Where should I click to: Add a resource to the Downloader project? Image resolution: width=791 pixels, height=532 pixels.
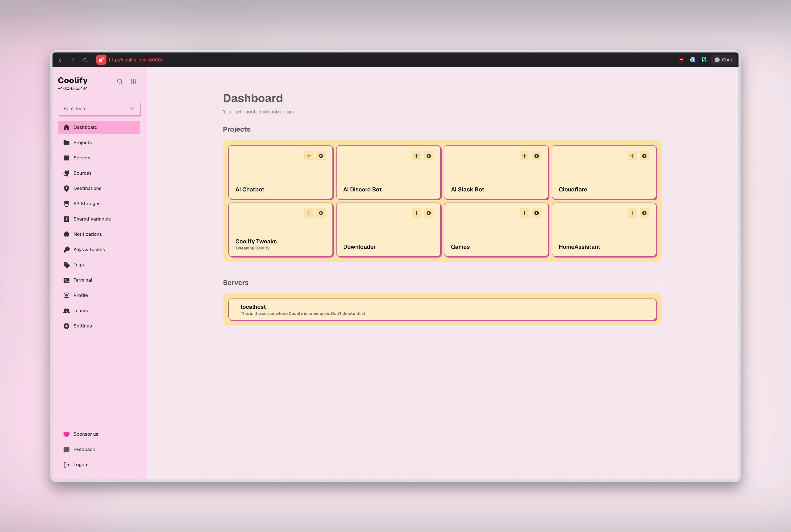click(x=416, y=213)
